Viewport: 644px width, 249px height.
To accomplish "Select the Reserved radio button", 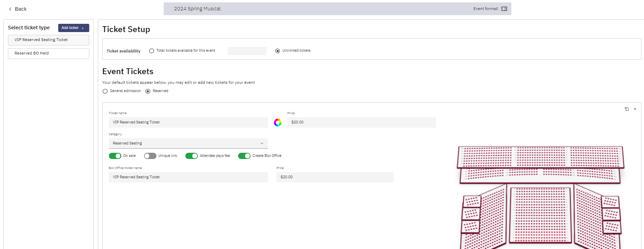I will pos(148,91).
